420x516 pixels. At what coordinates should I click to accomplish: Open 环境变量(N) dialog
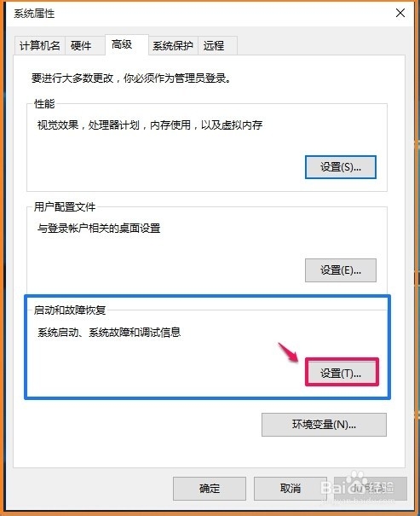(x=324, y=425)
